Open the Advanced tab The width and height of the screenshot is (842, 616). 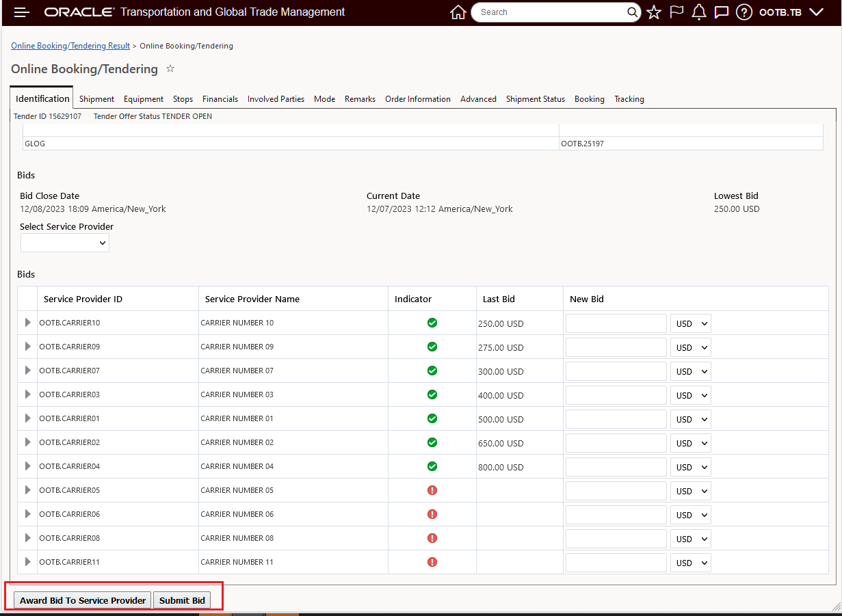478,99
